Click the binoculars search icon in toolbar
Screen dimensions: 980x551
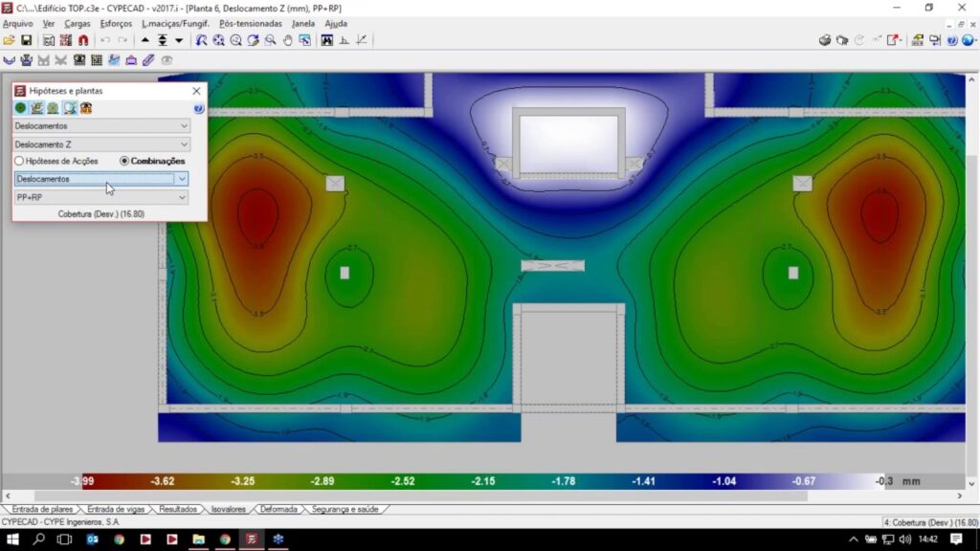(327, 40)
